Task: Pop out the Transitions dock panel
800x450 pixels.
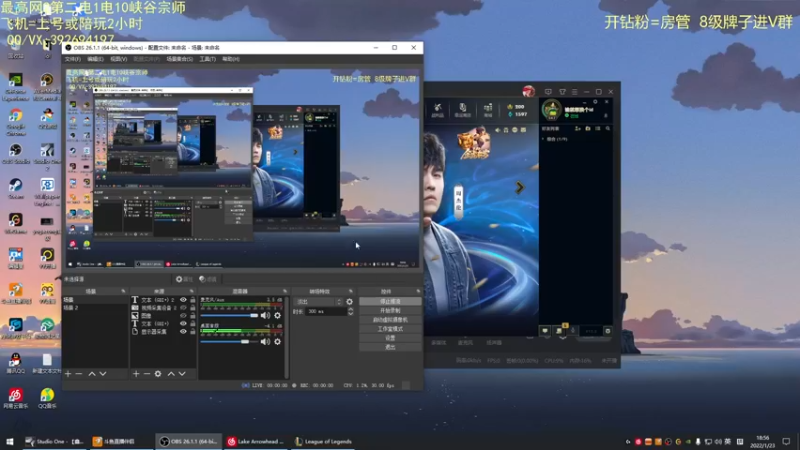Action: tap(351, 291)
